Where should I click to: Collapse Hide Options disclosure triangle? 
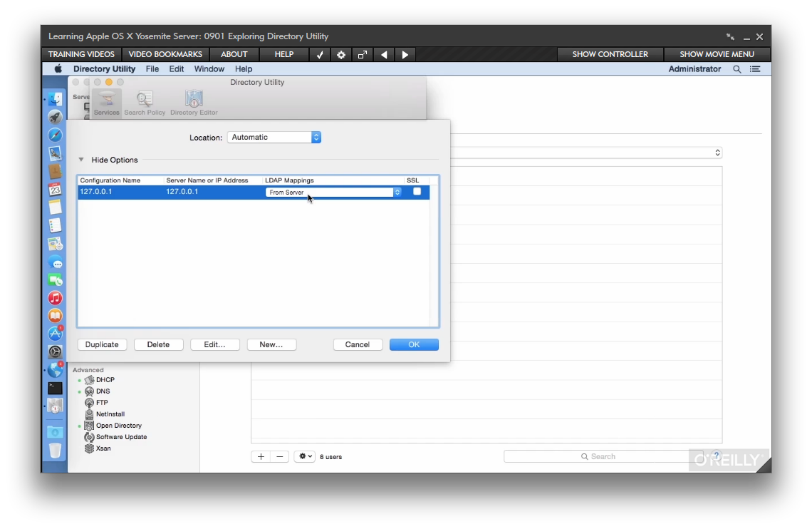(81, 160)
